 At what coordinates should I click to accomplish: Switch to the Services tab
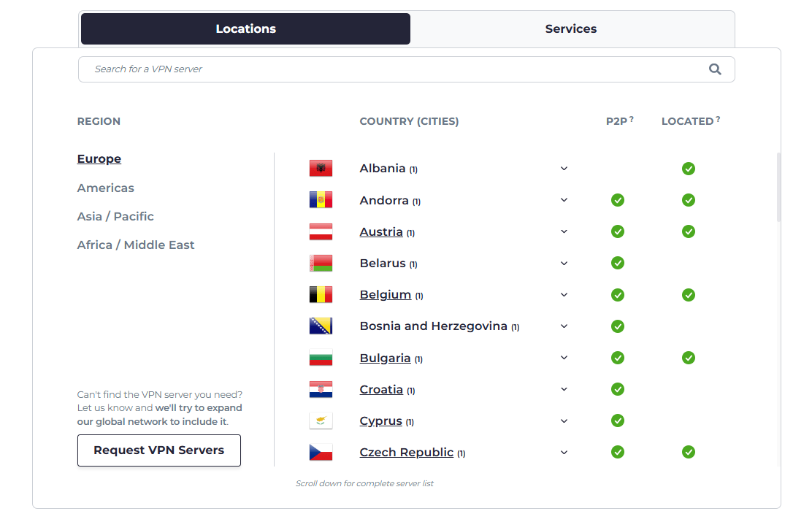[571, 29]
